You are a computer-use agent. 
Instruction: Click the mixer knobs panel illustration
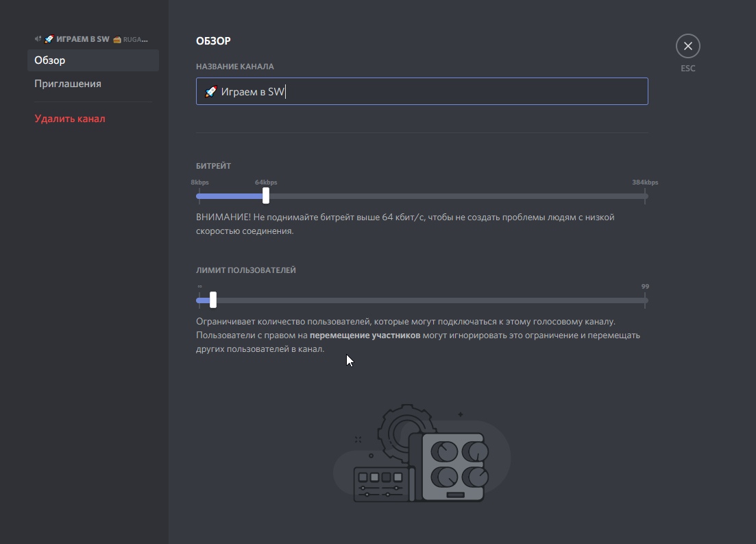pyautogui.click(x=452, y=466)
